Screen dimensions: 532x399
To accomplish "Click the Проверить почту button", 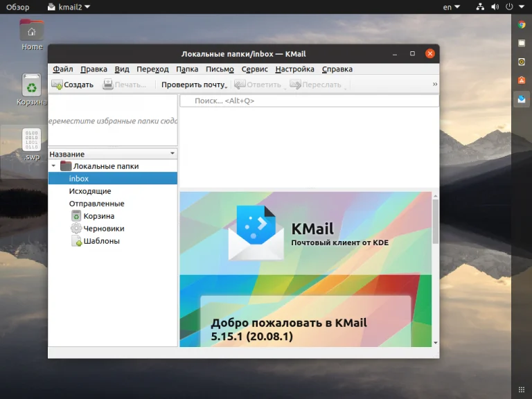I will click(x=193, y=85).
